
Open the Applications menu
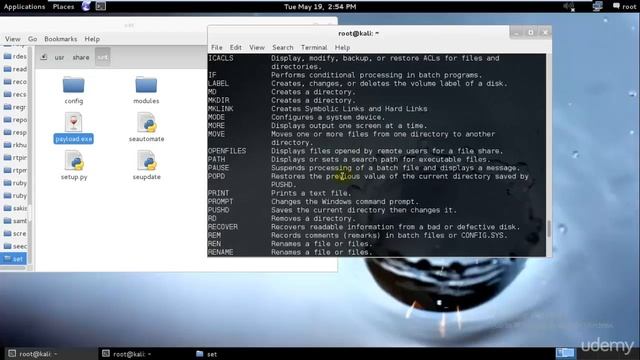coord(24,7)
